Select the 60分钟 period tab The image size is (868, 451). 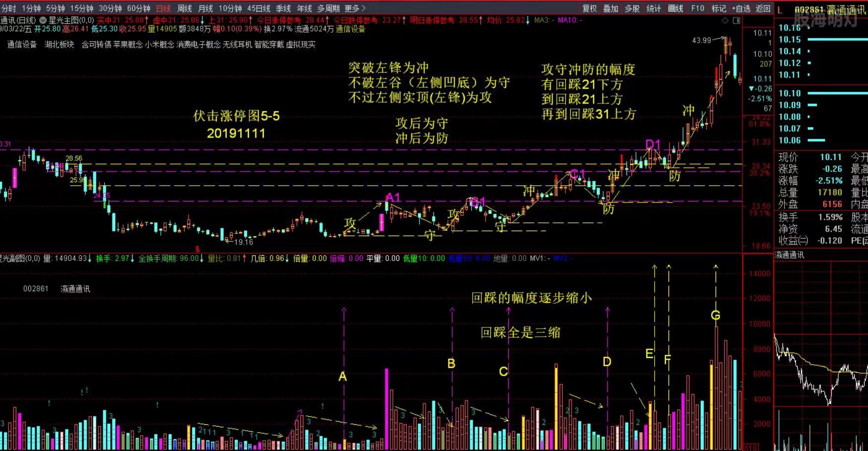tap(139, 8)
